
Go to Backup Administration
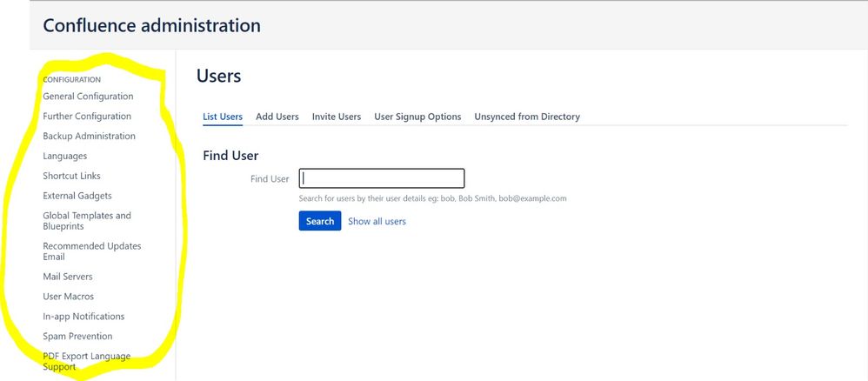89,137
